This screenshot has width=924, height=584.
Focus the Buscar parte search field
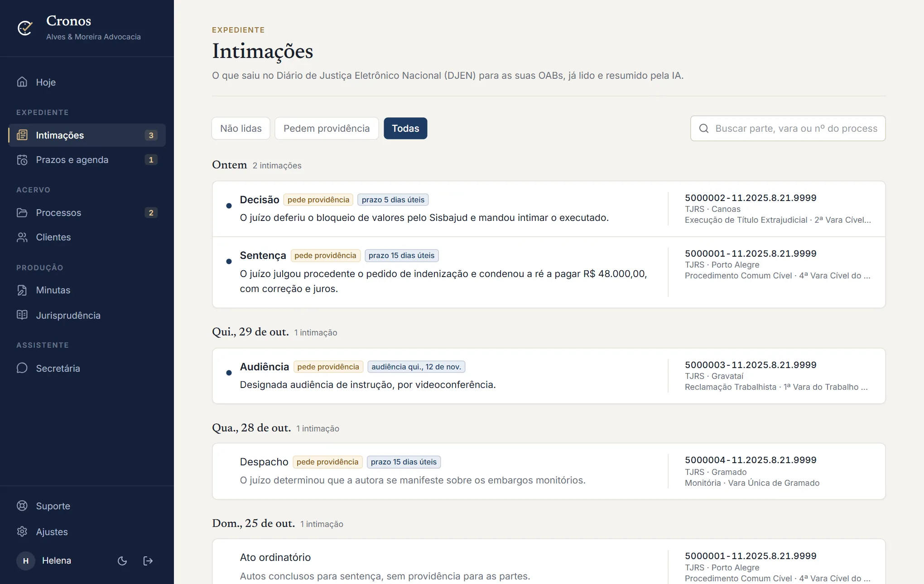click(788, 129)
